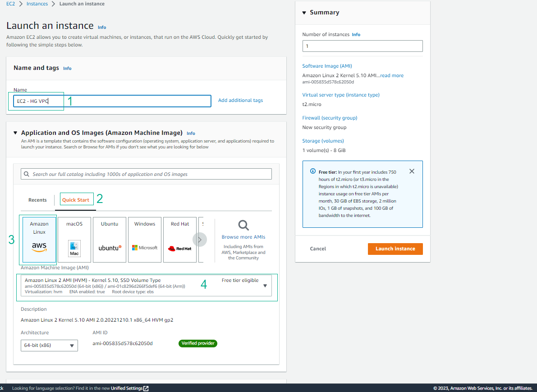Click the Amazon Linux 2 Kernel 5.10 description text

97,320
